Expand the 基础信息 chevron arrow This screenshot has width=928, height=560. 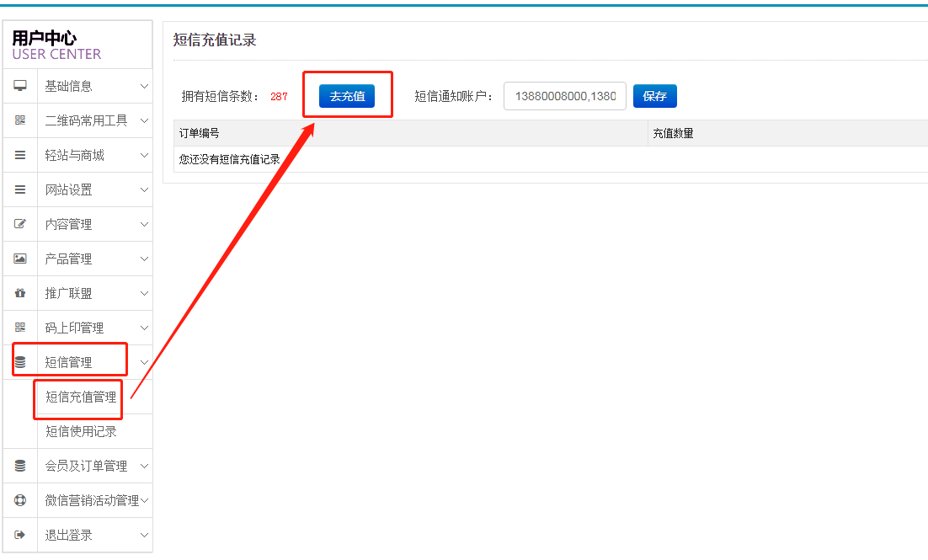click(144, 86)
